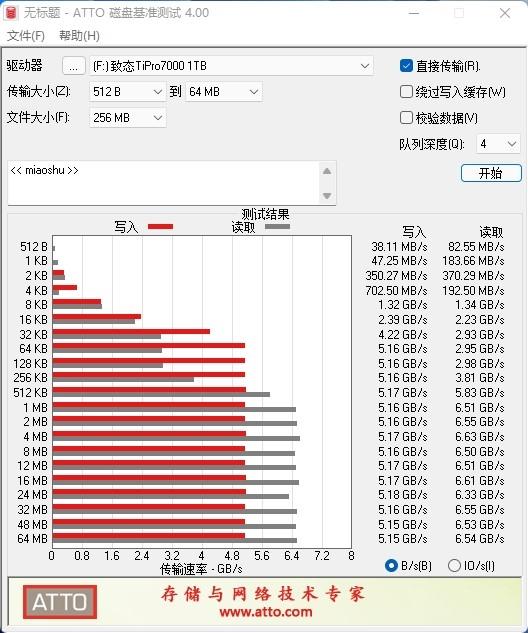Enable bypass write cache (绕过写入缓存) checkbox
This screenshot has width=528, height=633.
tap(406, 92)
